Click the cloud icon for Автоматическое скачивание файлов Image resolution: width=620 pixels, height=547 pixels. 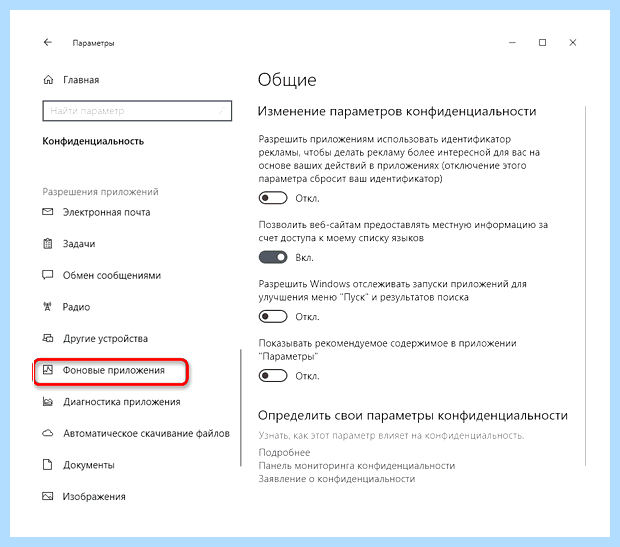point(48,433)
